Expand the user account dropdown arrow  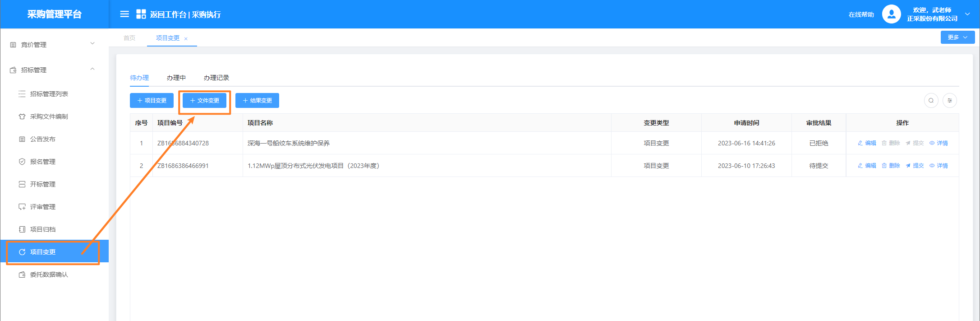[967, 14]
